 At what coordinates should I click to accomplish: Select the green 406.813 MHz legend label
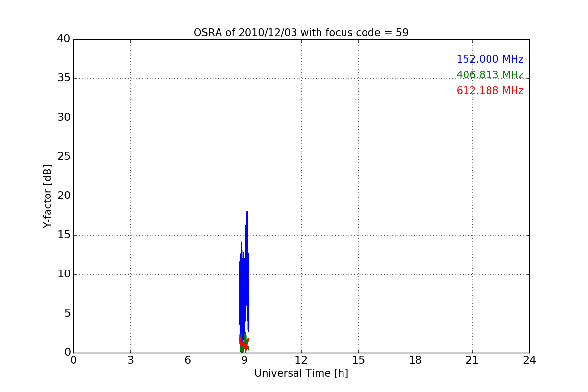(490, 75)
